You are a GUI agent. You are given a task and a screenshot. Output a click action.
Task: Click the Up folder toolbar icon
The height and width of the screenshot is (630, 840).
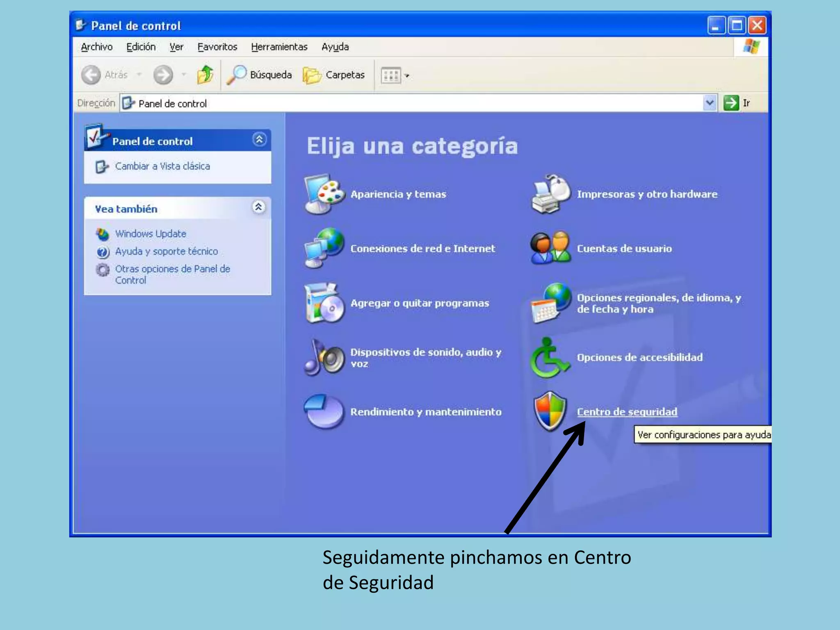[x=205, y=75]
